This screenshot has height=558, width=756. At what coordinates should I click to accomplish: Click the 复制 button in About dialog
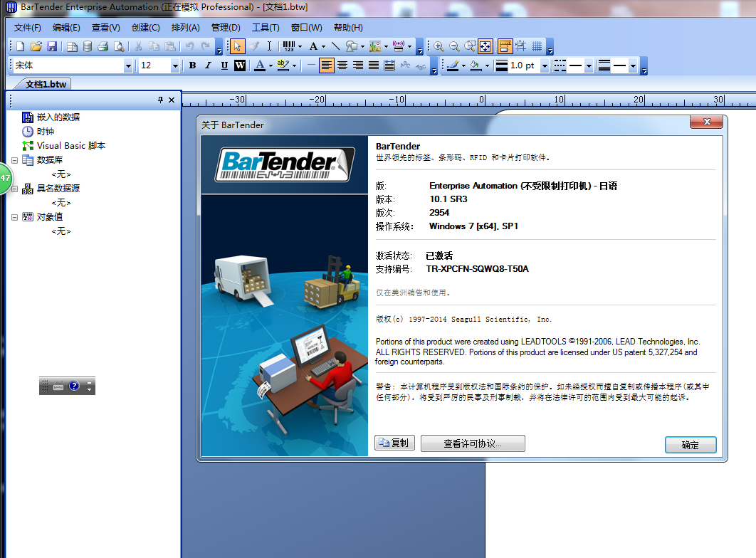394,443
